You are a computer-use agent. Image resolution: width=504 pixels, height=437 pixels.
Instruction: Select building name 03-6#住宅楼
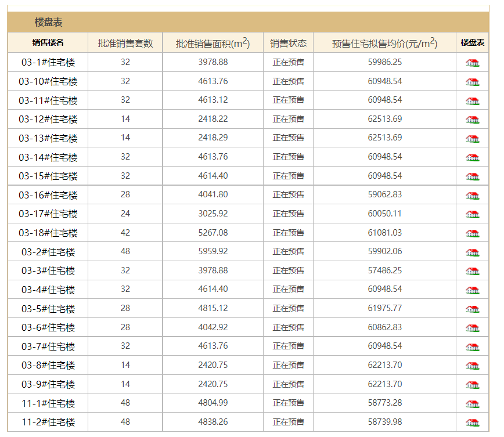48,327
